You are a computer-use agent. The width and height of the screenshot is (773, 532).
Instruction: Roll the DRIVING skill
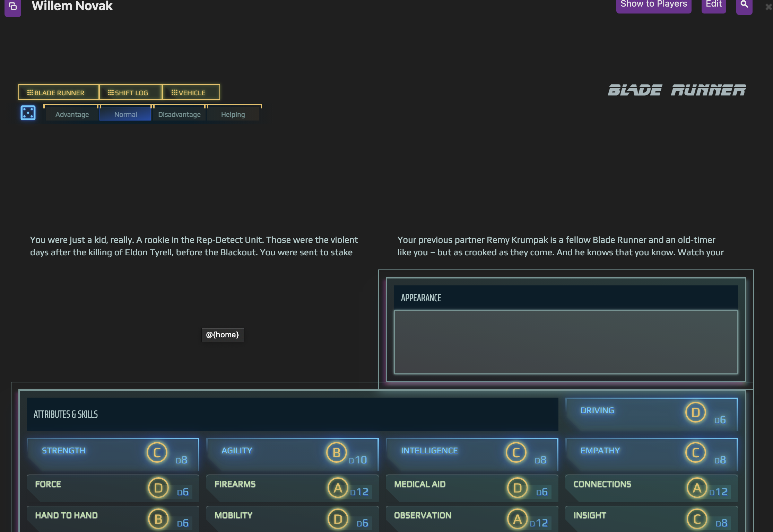coord(597,410)
